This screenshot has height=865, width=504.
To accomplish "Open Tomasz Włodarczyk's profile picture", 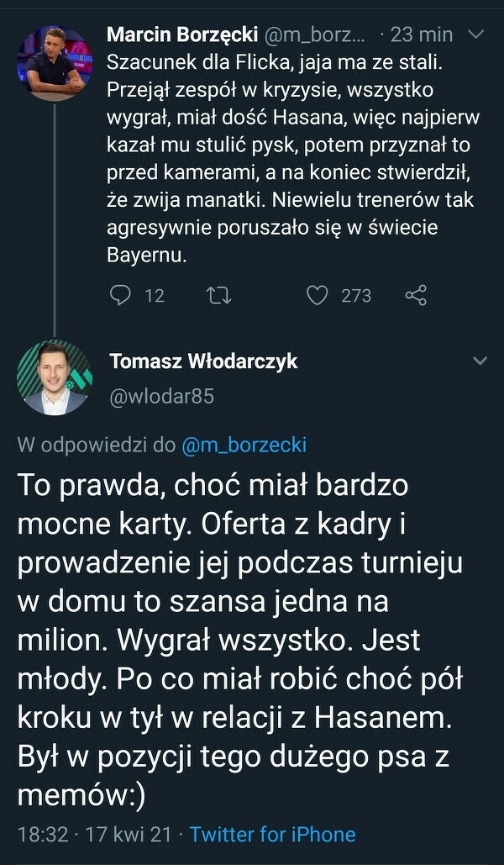I will tap(54, 377).
